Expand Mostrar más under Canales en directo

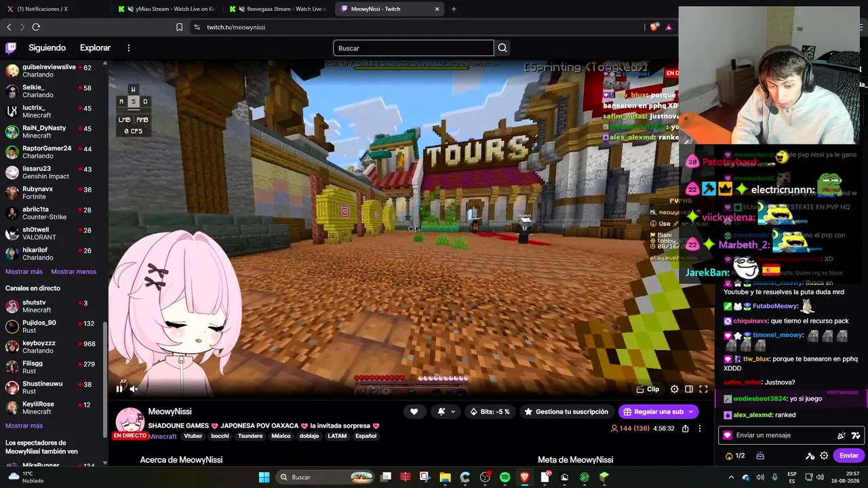point(24,426)
